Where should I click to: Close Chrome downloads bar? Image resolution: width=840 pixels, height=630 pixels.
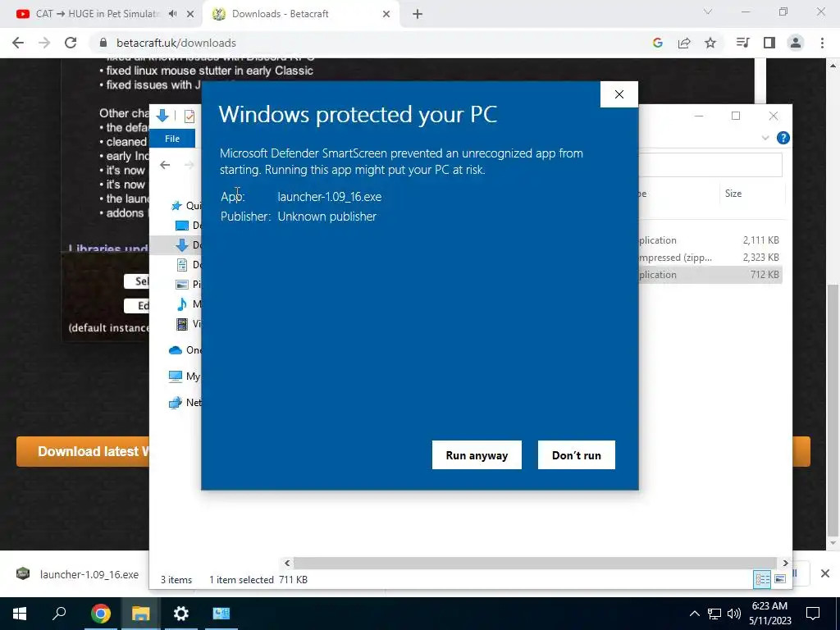(x=825, y=573)
